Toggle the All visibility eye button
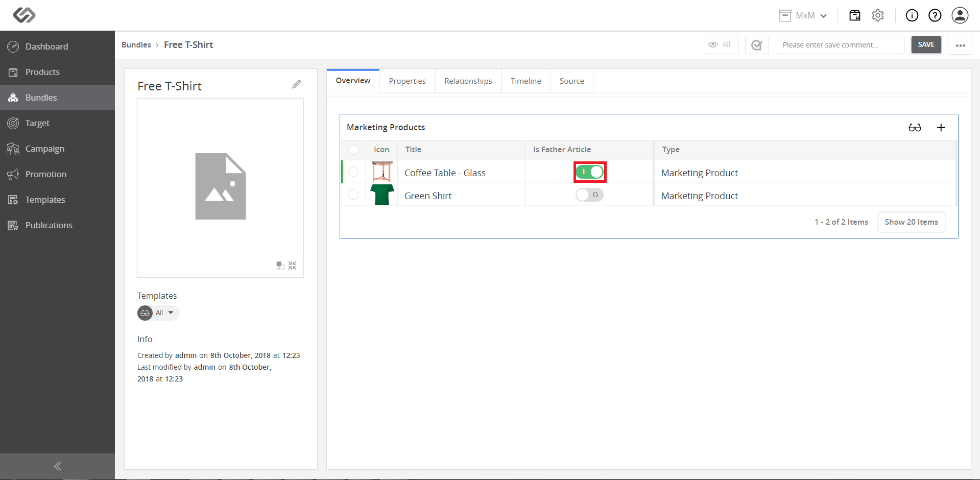 click(x=721, y=45)
